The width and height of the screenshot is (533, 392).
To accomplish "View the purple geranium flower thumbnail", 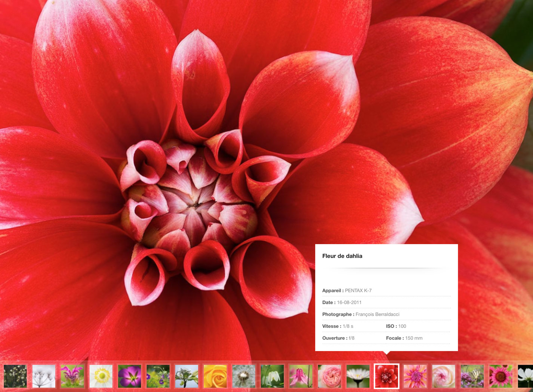I will 129,376.
